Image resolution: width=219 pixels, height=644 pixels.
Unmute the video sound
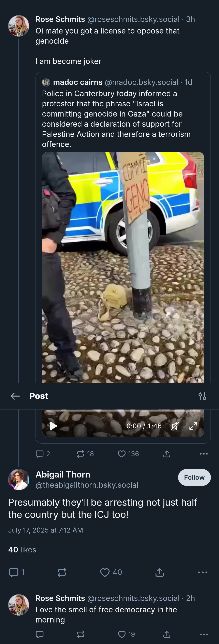(175, 426)
